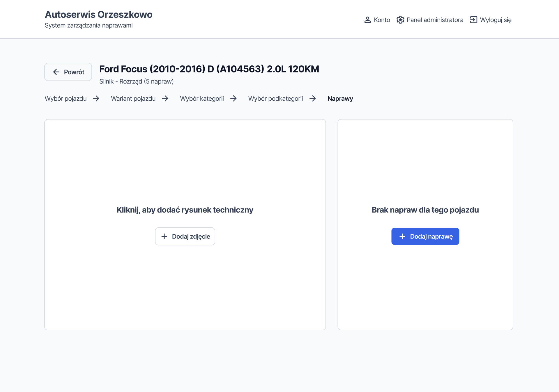Click the Ford Focus vehicle heading
This screenshot has width=559, height=392.
point(209,69)
